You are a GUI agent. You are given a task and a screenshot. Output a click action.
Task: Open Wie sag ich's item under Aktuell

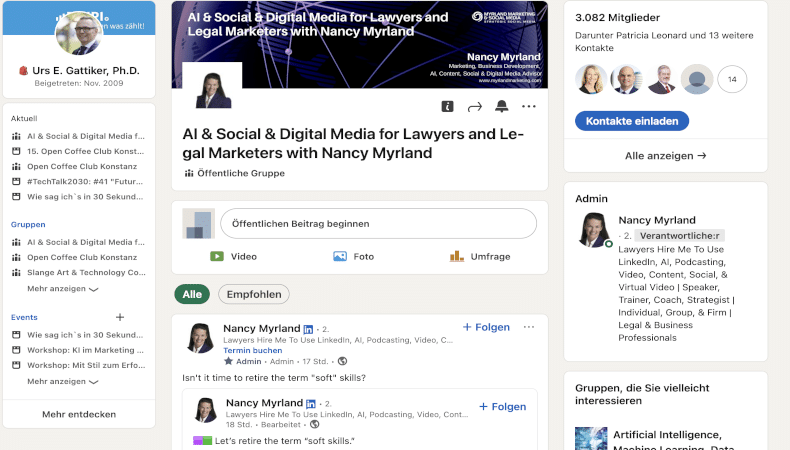(78, 197)
